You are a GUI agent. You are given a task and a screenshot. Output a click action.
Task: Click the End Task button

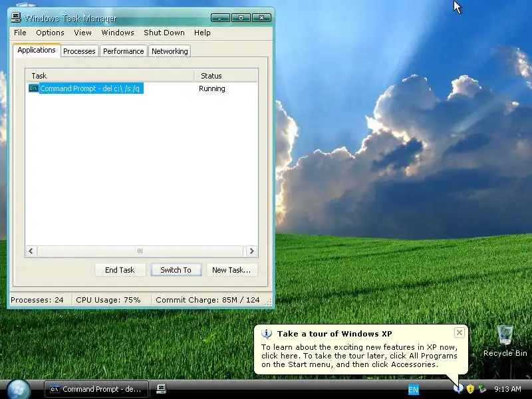tap(120, 270)
